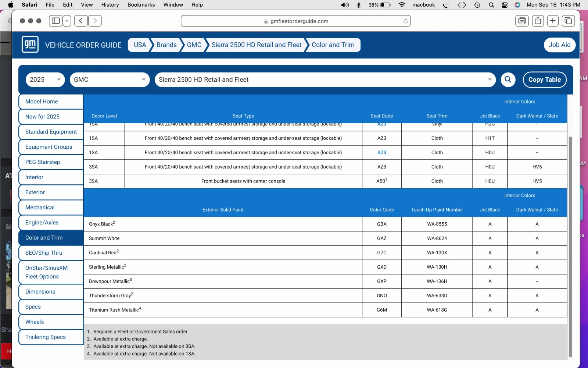Go forward with Safari forward arrow
The width and height of the screenshot is (588, 368).
pos(95,21)
